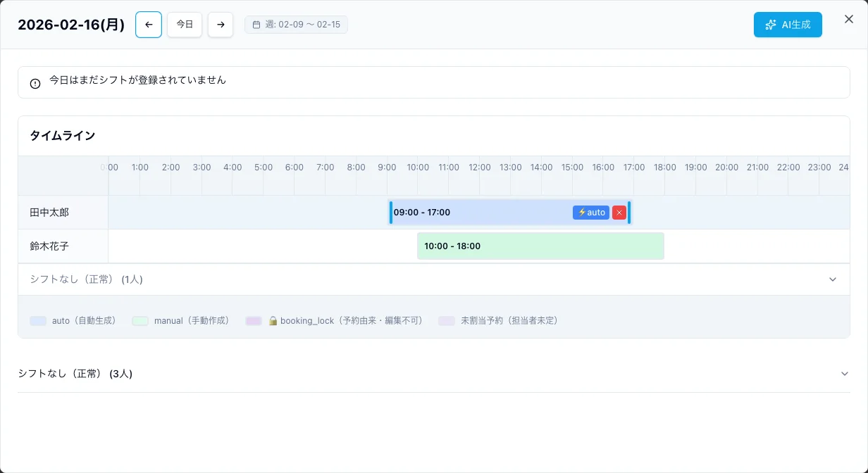
Task: Close the shift dialog with X
Action: [848, 20]
